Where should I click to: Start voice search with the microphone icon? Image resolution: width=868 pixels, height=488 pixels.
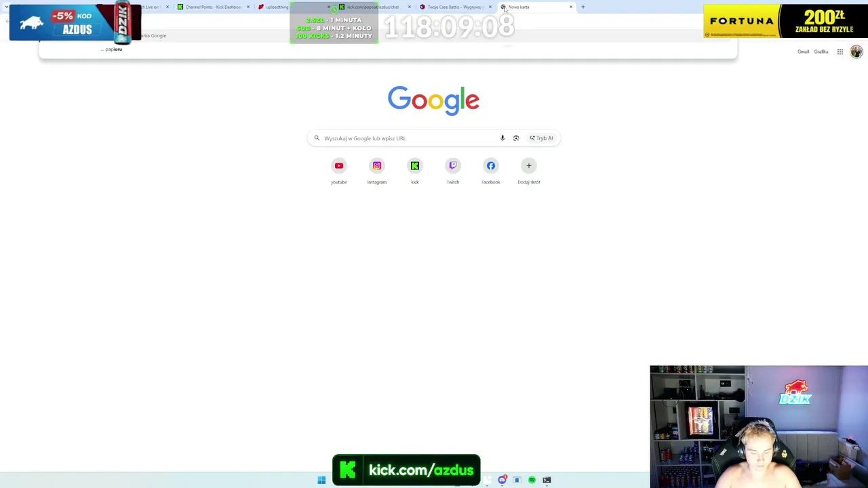point(502,138)
